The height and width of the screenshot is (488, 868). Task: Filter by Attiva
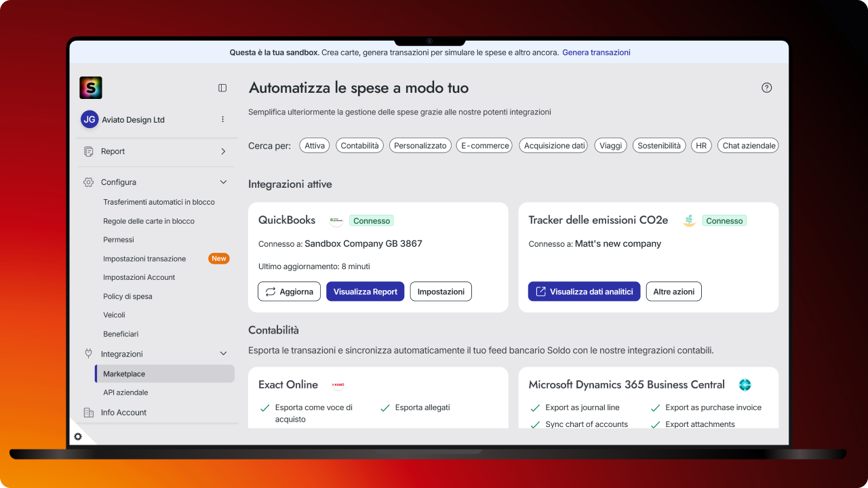[315, 146]
